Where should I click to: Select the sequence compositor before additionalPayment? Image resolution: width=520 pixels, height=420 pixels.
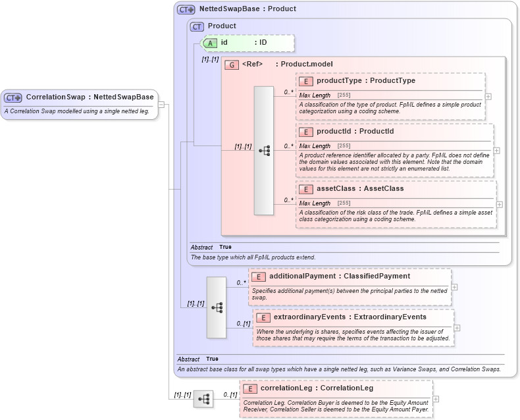[217, 307]
